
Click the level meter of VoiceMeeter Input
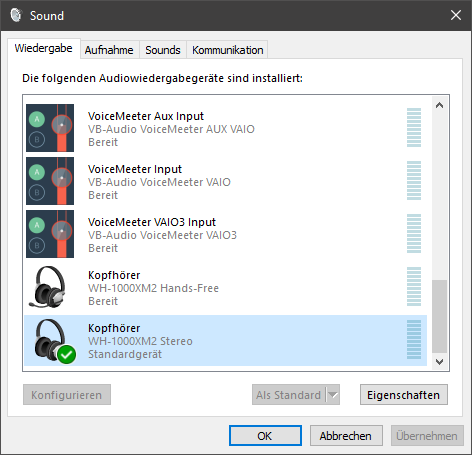[x=414, y=181]
